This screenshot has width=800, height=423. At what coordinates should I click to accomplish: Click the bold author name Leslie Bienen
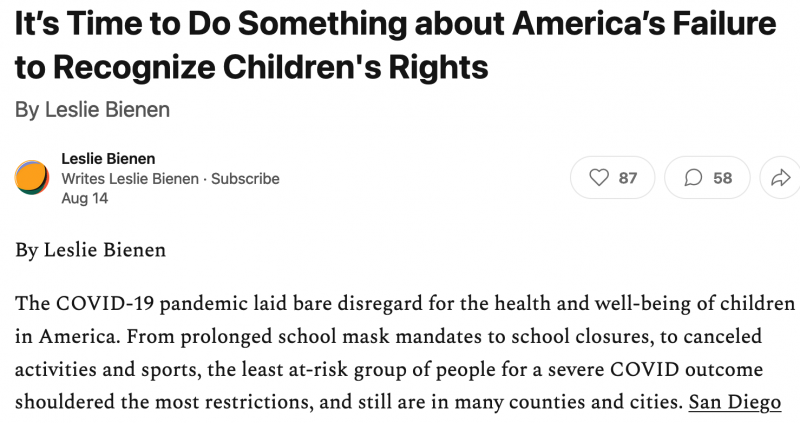(108, 159)
